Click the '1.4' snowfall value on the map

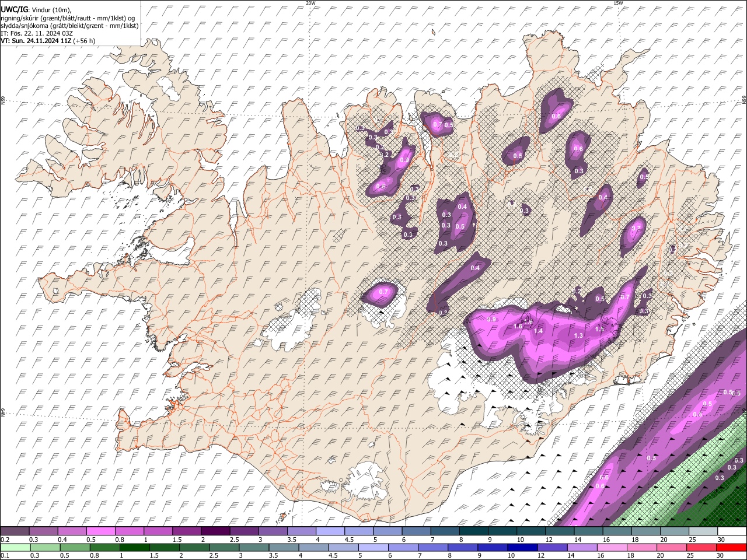[x=538, y=331]
